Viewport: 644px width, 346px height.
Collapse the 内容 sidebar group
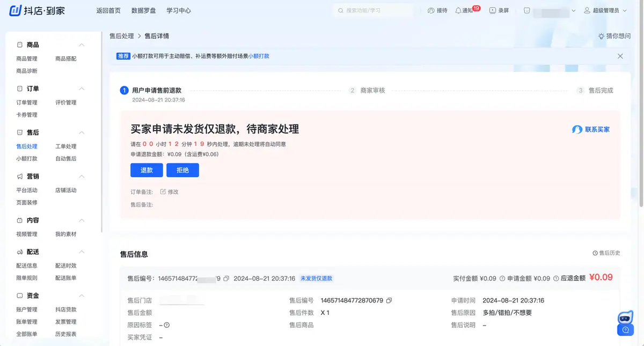[x=82, y=220]
